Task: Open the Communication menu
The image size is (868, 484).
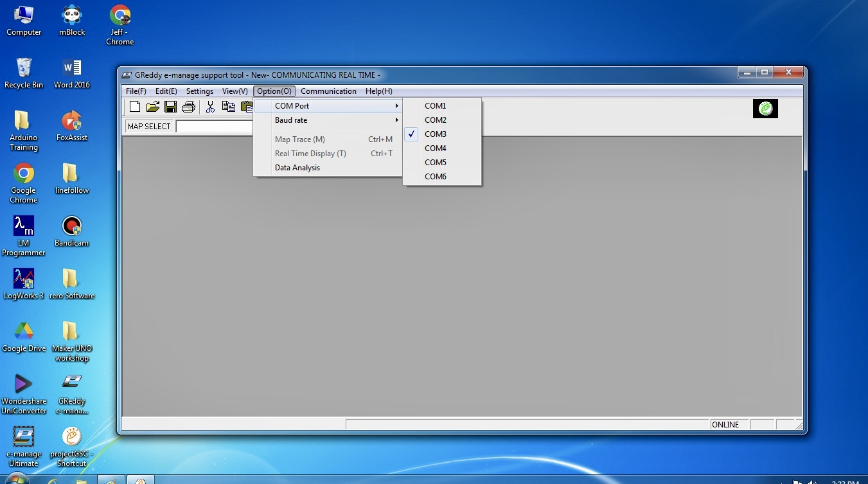Action: pos(328,91)
